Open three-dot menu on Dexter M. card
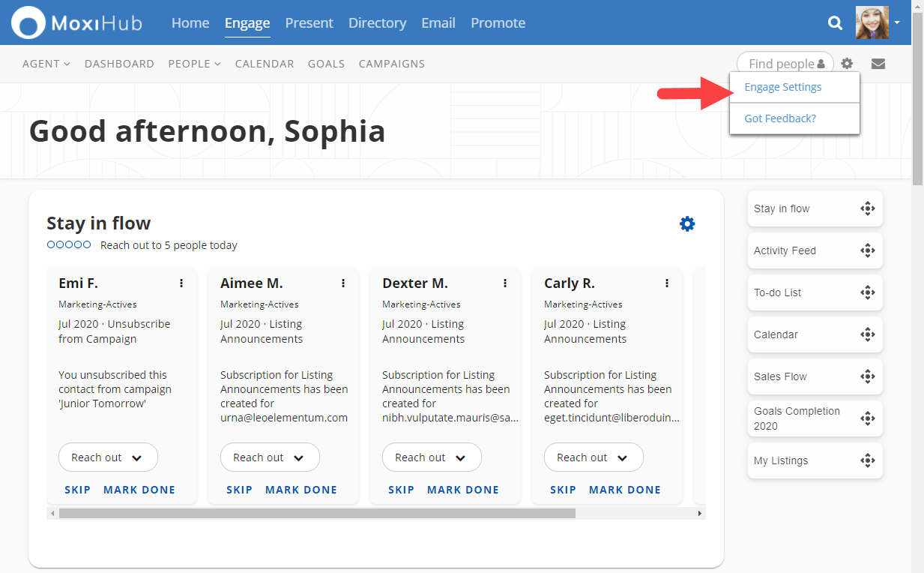 [505, 283]
